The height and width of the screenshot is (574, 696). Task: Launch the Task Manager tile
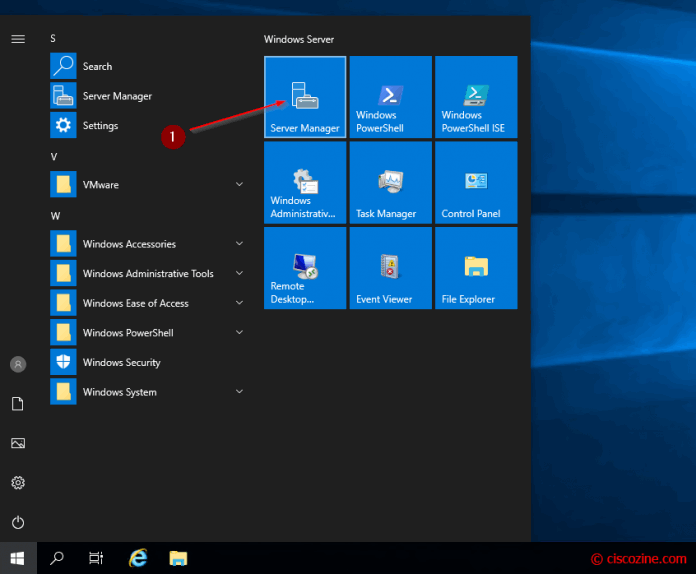390,182
